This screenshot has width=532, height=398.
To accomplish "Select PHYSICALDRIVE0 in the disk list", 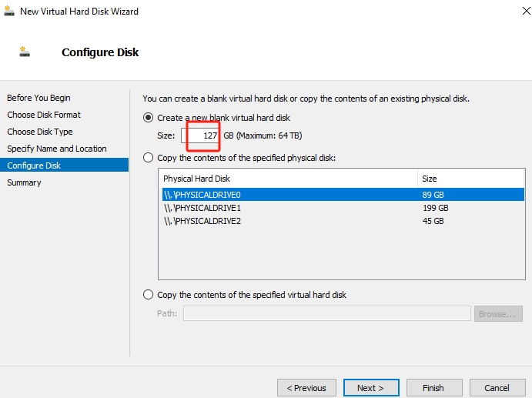I will (x=343, y=195).
